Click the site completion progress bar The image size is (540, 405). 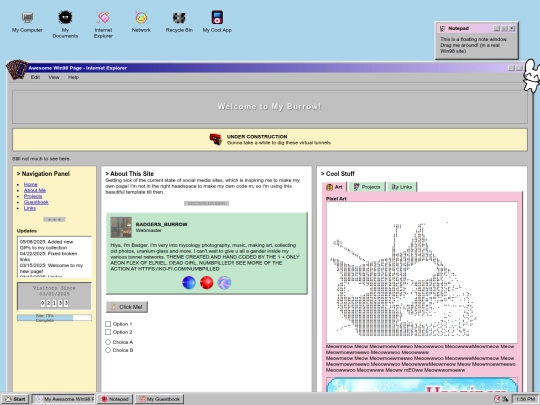[x=54, y=318]
